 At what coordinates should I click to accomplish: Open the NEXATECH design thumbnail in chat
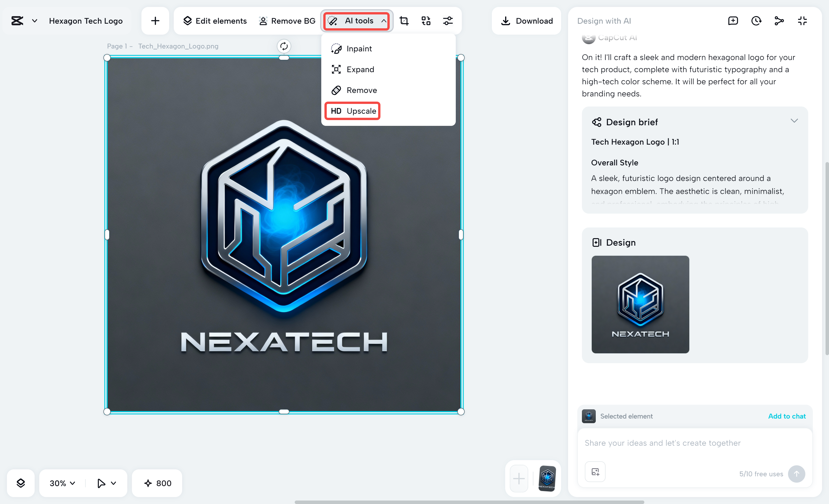pyautogui.click(x=640, y=305)
